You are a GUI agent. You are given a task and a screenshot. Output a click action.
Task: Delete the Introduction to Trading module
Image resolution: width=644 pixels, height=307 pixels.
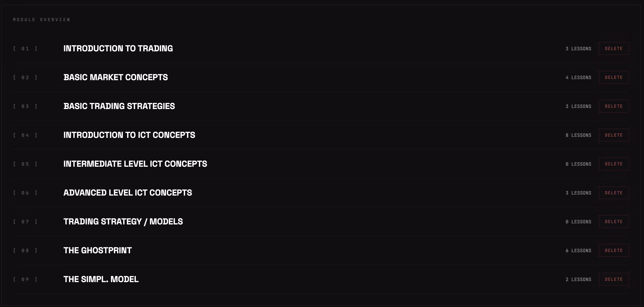[614, 48]
